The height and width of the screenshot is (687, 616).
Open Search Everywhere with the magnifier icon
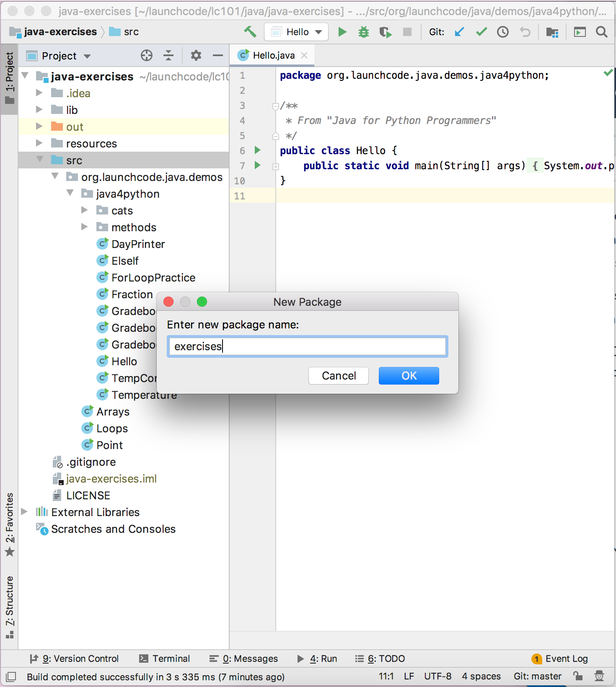[602, 32]
